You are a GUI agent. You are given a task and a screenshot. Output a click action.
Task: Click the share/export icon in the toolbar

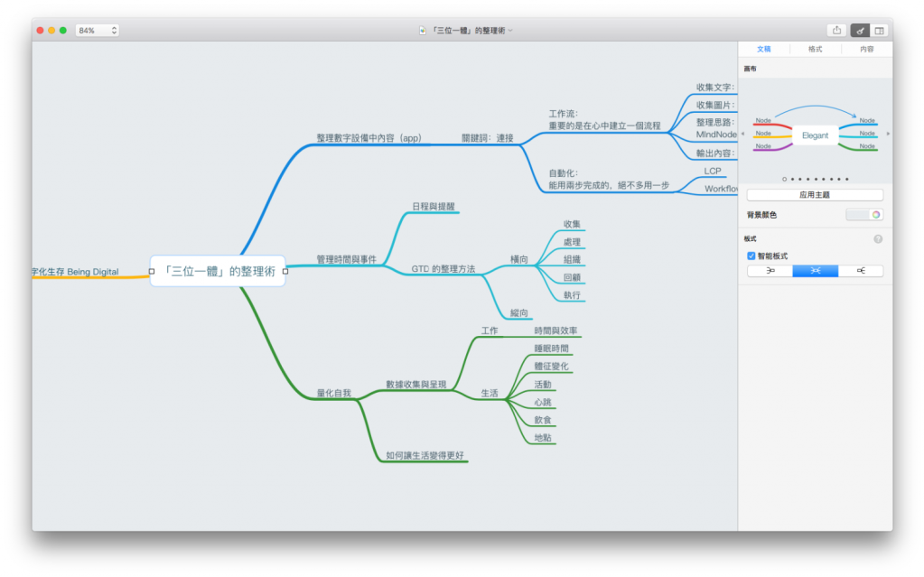point(836,30)
